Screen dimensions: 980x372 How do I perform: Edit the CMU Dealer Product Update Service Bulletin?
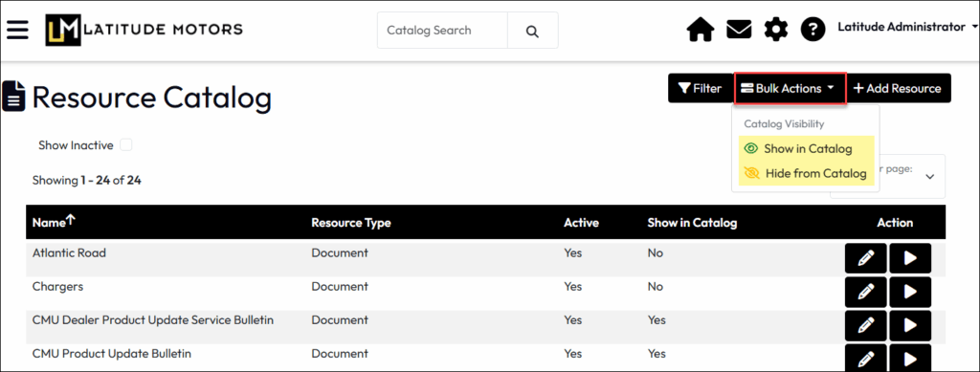tap(865, 325)
